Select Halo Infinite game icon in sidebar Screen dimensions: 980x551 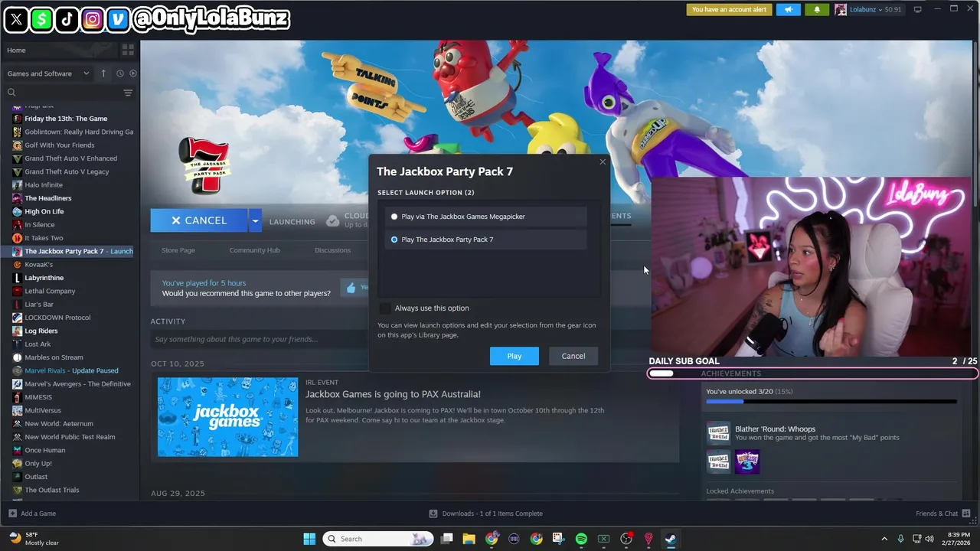pyautogui.click(x=17, y=184)
